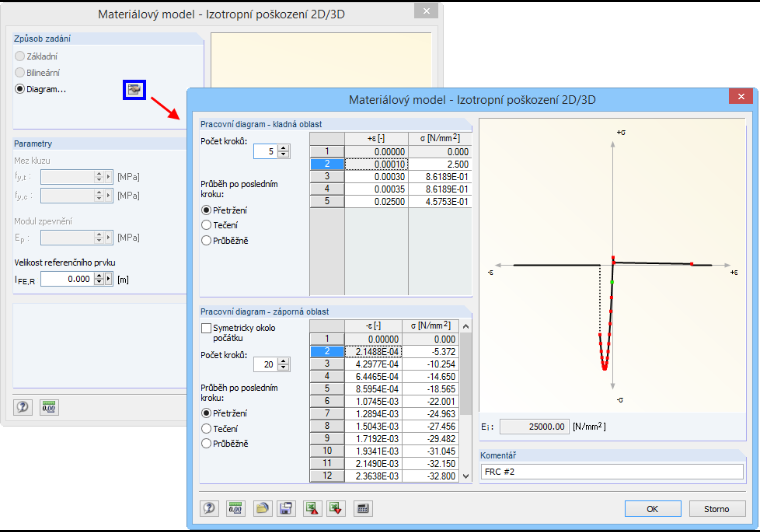The height and width of the screenshot is (532, 760).
Task: Select strain cell 1.0745E-03 in negative table
Action: [373, 401]
